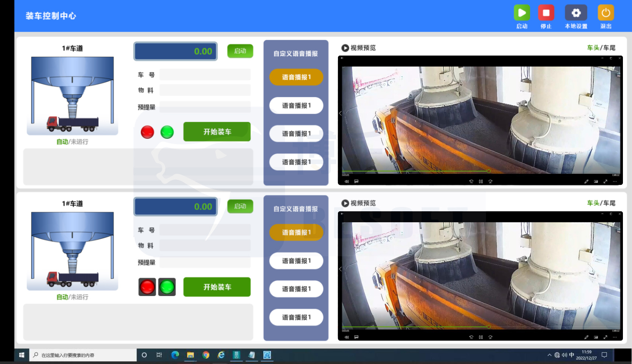Click the top lane 0.00 weight display
The width and height of the screenshot is (632, 364).
coord(175,51)
